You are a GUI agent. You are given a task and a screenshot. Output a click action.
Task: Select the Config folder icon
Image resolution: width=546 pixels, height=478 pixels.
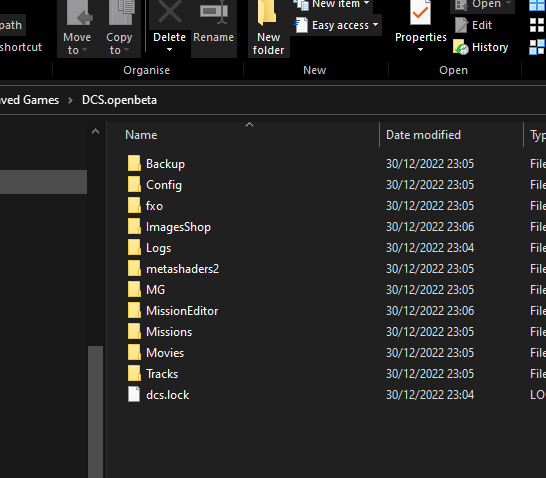(134, 185)
